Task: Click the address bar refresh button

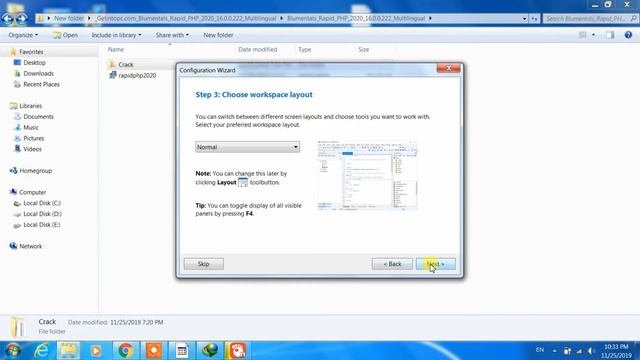Action: pos(534,18)
